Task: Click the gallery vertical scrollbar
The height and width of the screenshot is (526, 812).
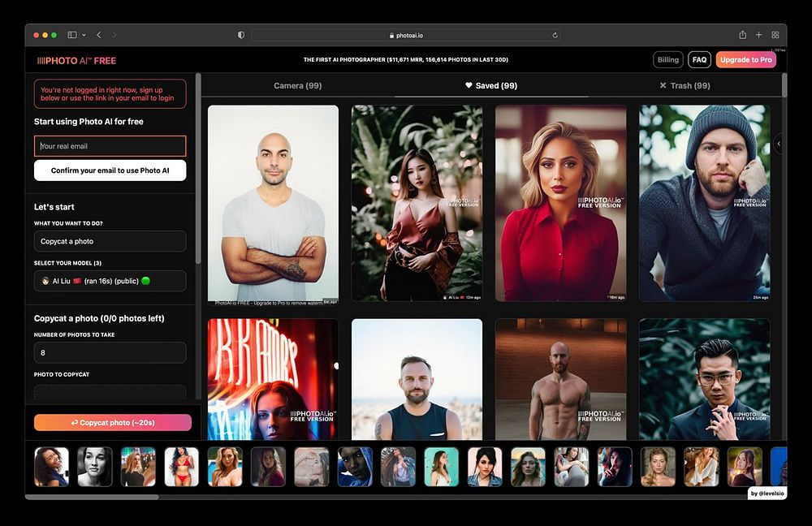Action: click(784, 85)
